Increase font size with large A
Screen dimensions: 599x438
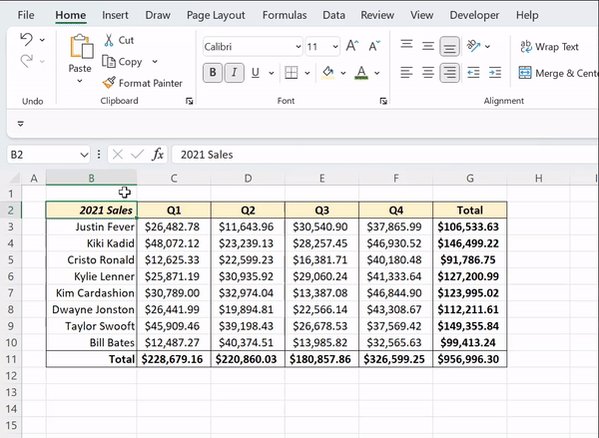352,46
